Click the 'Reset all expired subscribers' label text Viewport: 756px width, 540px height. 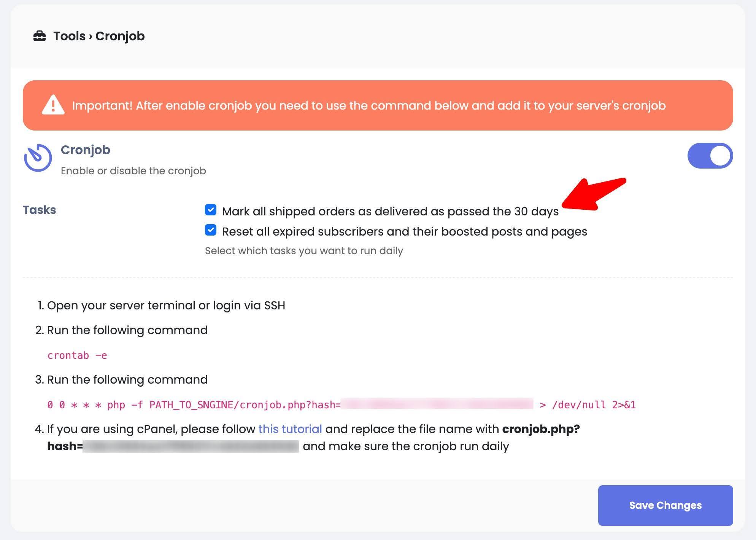(x=404, y=231)
